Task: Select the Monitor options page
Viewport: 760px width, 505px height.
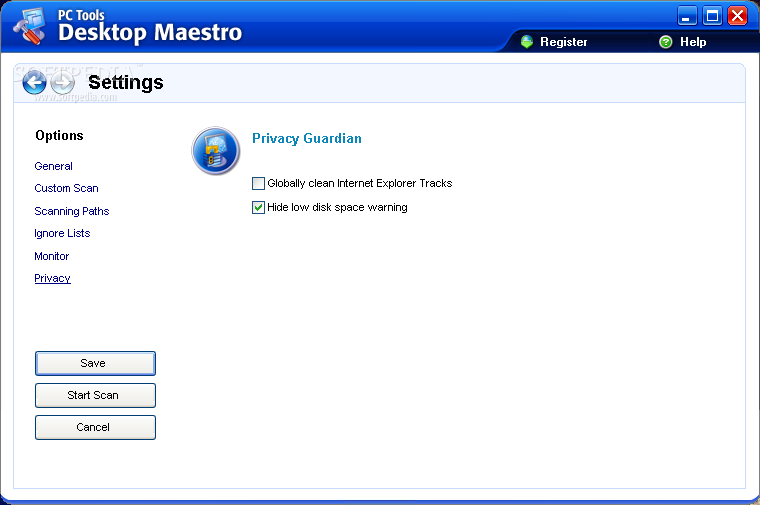Action: (x=51, y=256)
